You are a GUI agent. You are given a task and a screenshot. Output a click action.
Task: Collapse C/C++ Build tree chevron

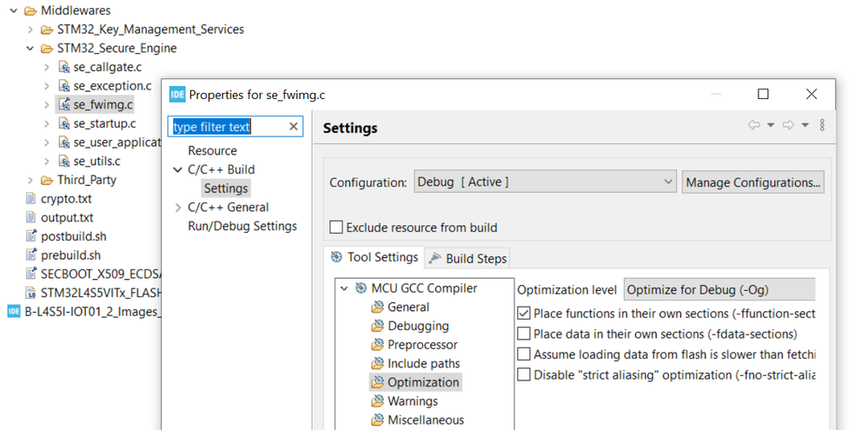click(x=178, y=170)
